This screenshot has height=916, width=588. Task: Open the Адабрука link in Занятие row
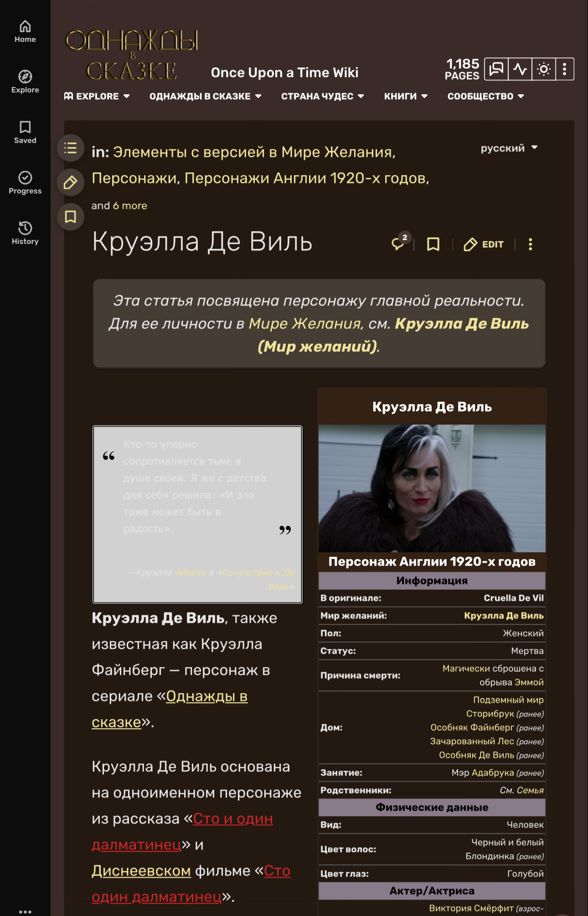(x=492, y=772)
